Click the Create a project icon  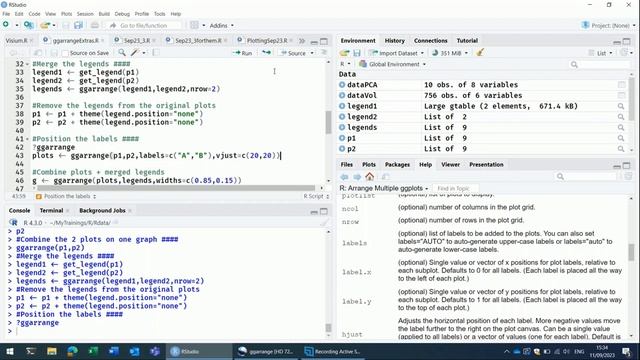point(28,25)
